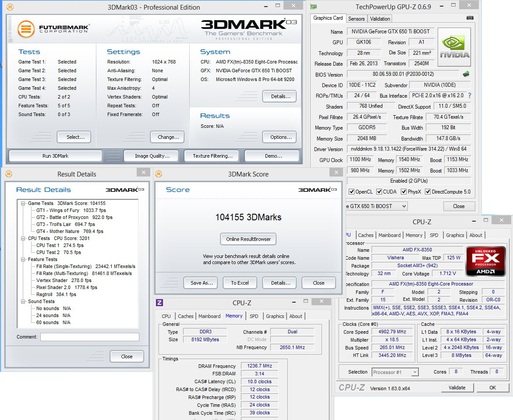Click the DRAM Frequency 1236.7 MHz value

click(x=259, y=366)
